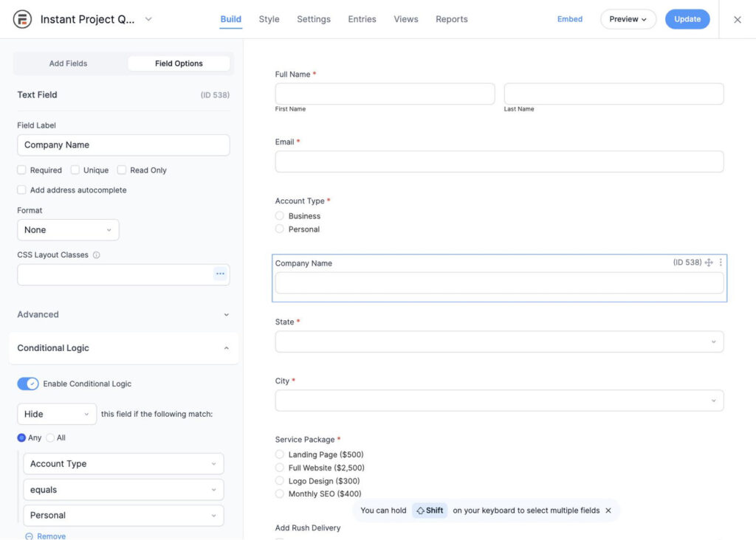The image size is (756, 540).
Task: Select the Field Options panel tab
Action: click(x=179, y=63)
